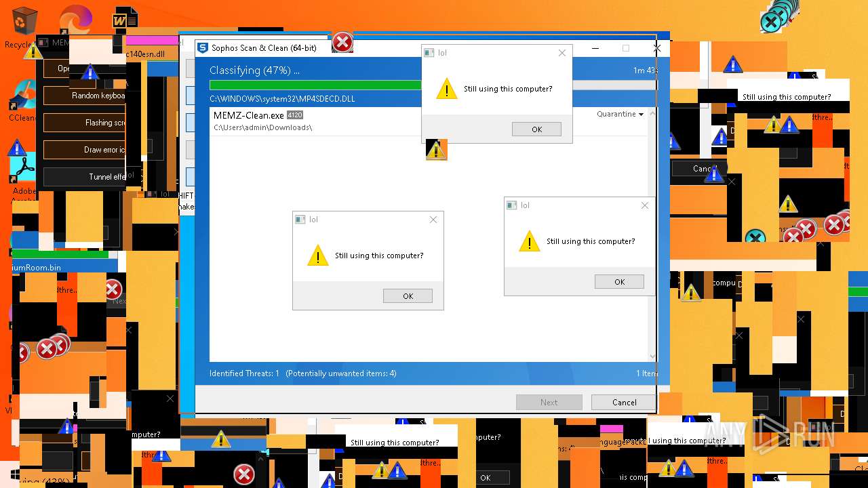This screenshot has height=488, width=868.
Task: Close the topmost lol dialog
Action: 561,53
